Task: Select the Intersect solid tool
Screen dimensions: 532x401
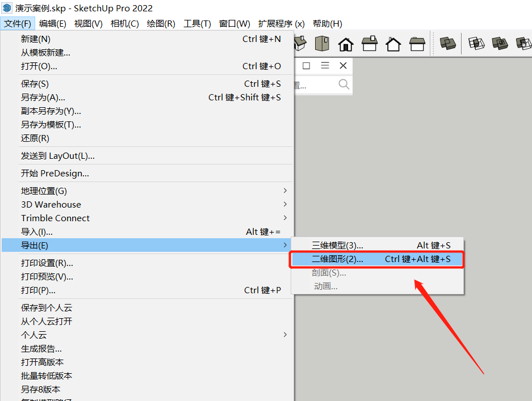Action: coord(476,44)
